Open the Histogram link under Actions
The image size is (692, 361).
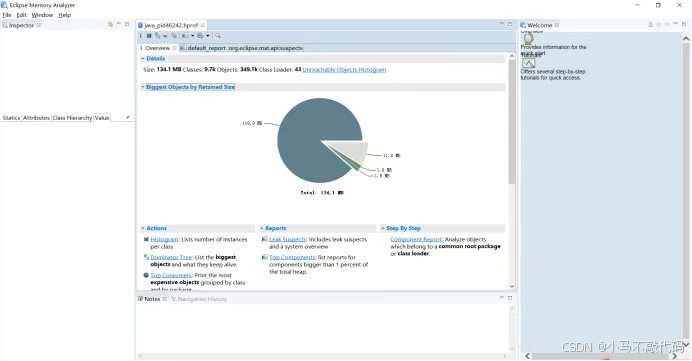[x=164, y=239]
